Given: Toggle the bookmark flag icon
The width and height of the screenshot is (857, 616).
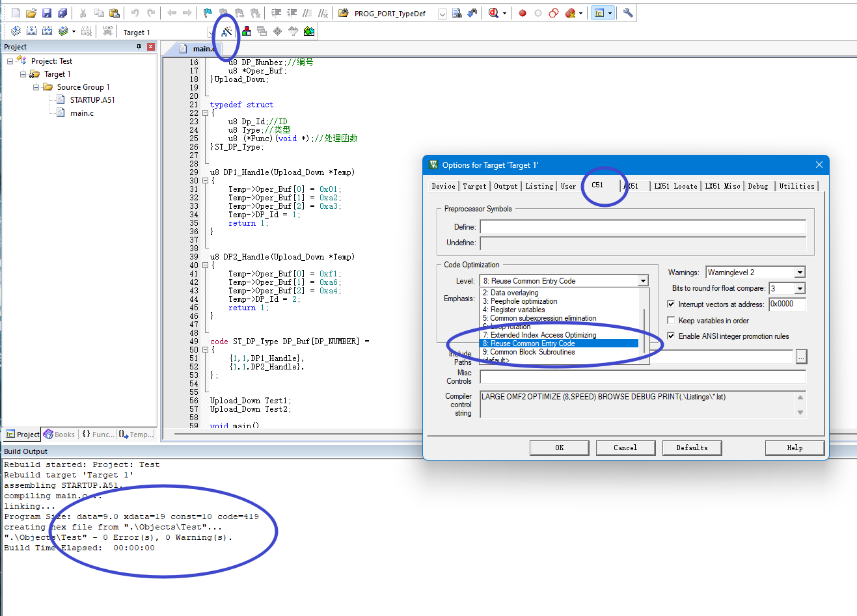Looking at the screenshot, I should [x=208, y=13].
